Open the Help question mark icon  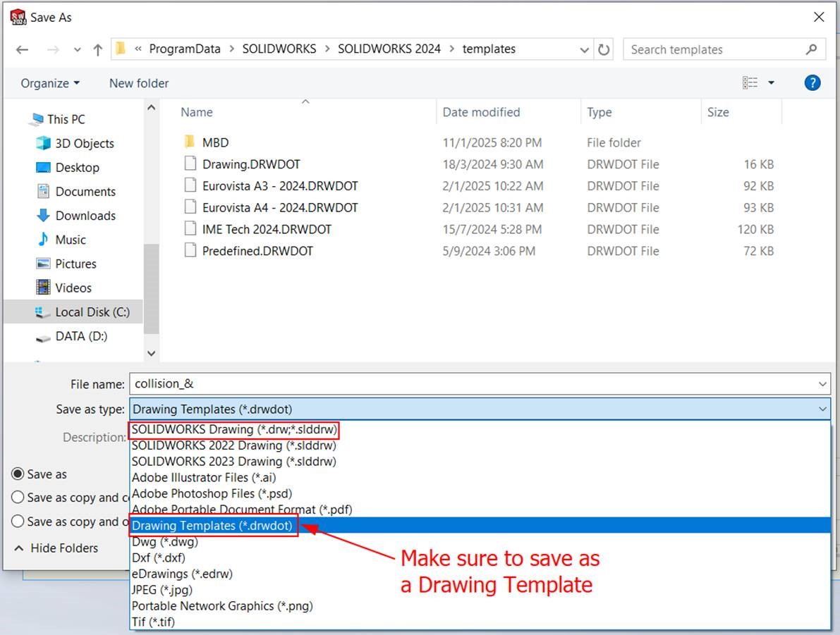[812, 83]
